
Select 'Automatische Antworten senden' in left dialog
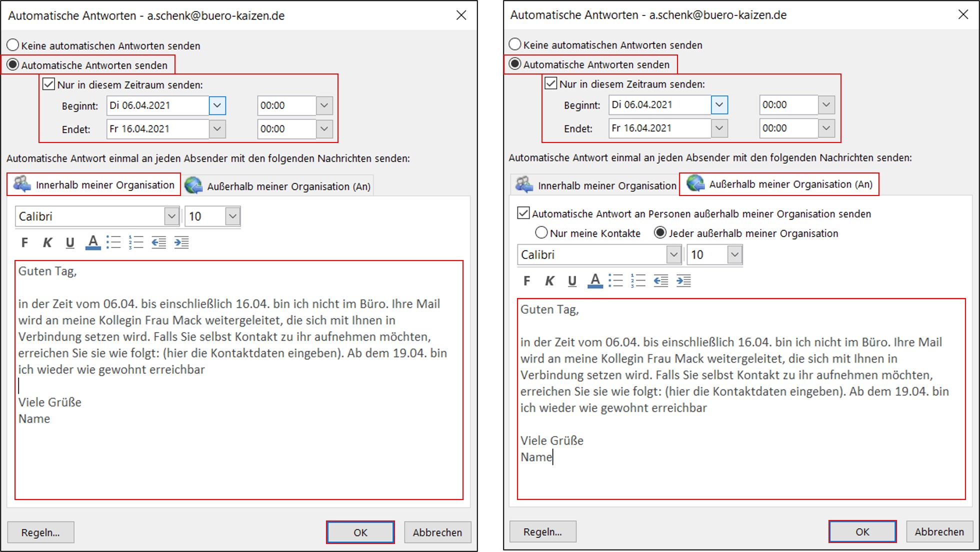[x=87, y=65]
